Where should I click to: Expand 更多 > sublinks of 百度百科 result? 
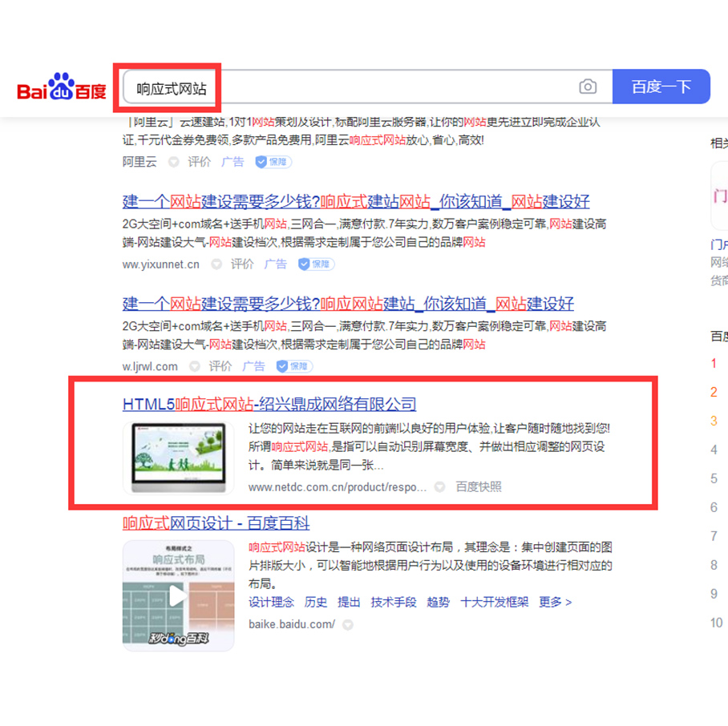pyautogui.click(x=556, y=602)
